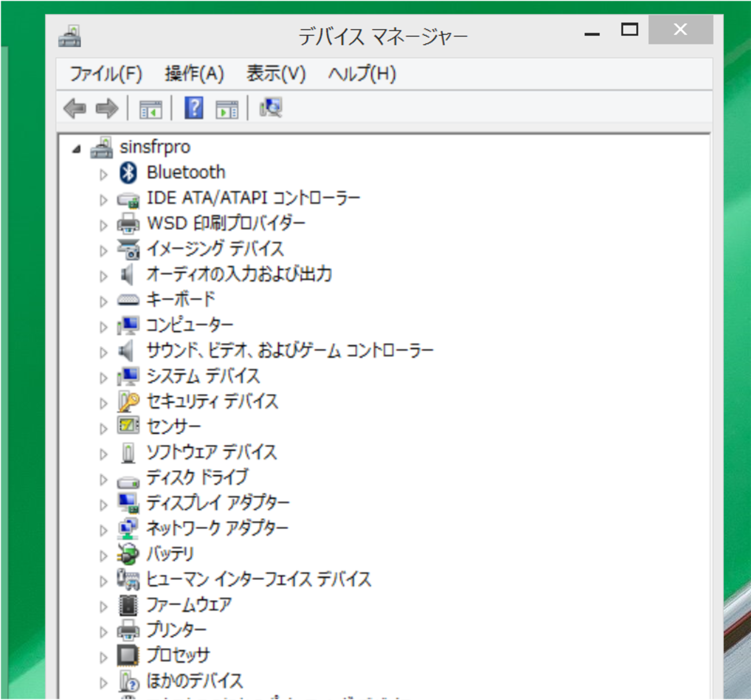Click the コンピューター monitor icon
The image size is (751, 700).
[128, 325]
